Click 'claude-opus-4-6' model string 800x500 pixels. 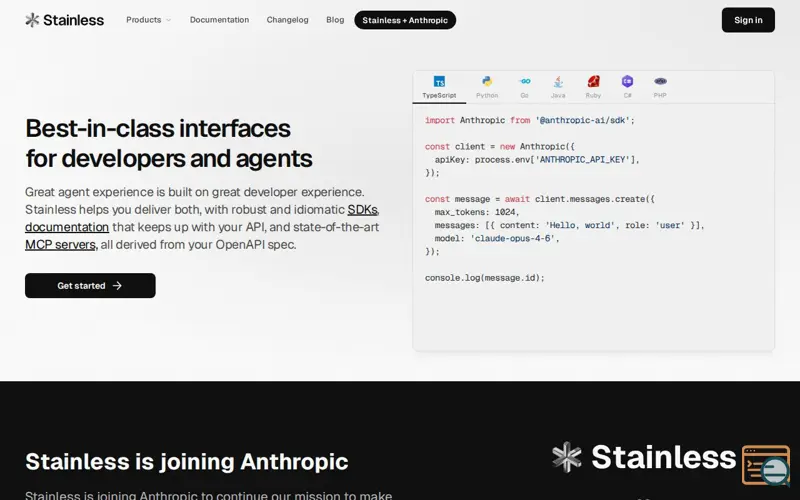click(x=512, y=238)
